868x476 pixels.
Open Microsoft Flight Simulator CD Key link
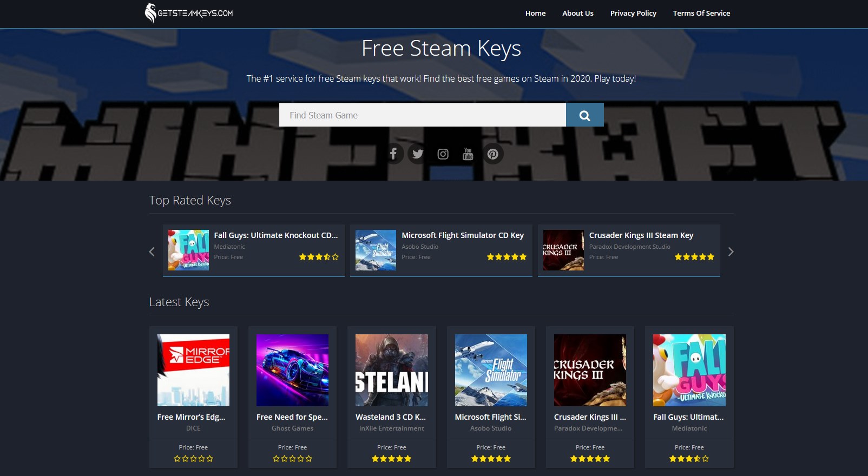pos(463,235)
